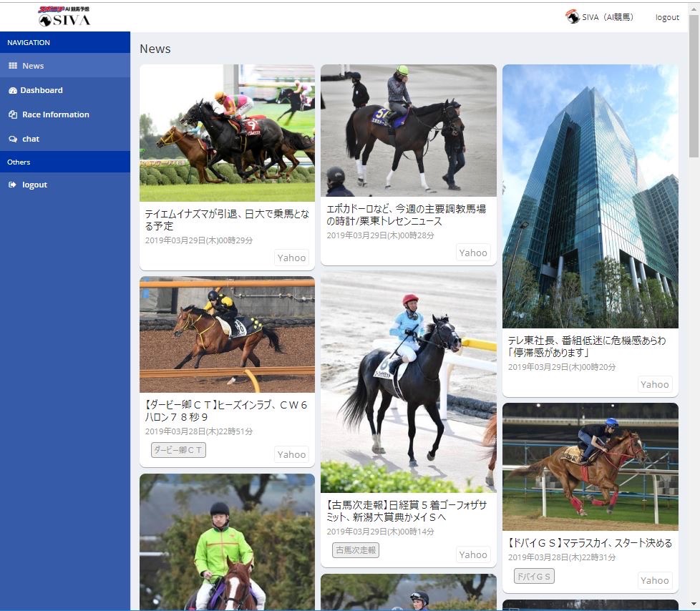Screen dimensions: 700x611
Task: Open the 古馬次走報 ゴーフォザサミット headline
Action: pyautogui.click(x=407, y=511)
